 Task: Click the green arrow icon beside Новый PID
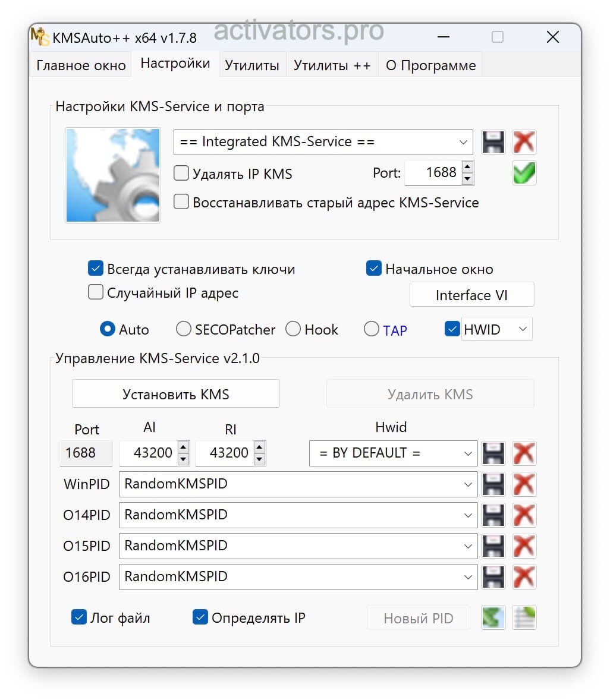pos(493,617)
